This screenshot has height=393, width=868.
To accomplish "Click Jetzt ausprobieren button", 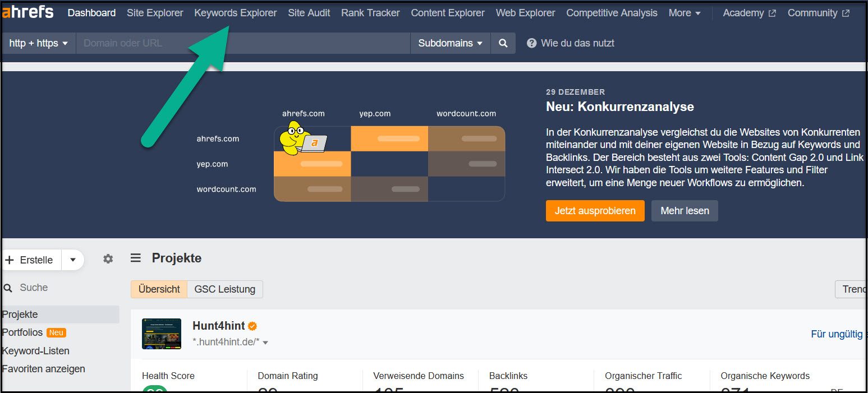I will [x=595, y=211].
